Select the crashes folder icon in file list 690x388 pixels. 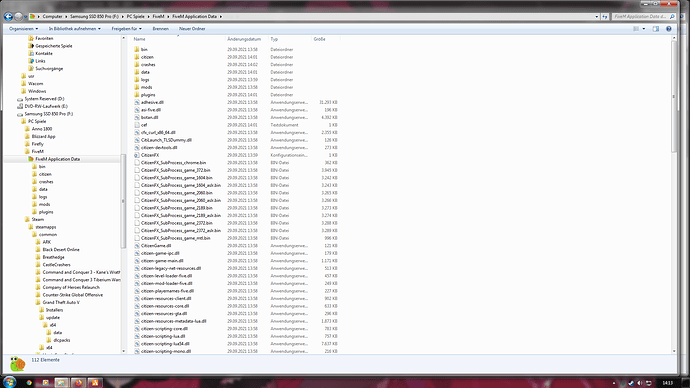click(137, 64)
